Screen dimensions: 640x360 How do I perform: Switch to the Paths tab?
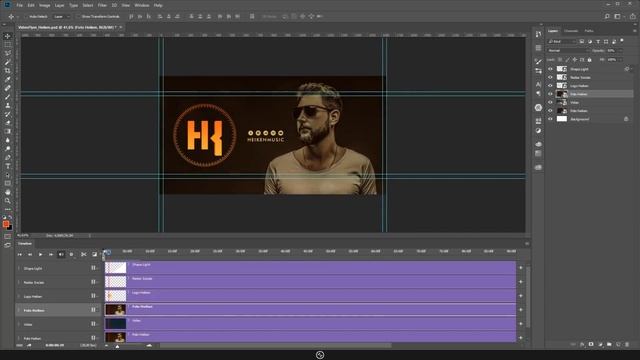[x=589, y=31]
